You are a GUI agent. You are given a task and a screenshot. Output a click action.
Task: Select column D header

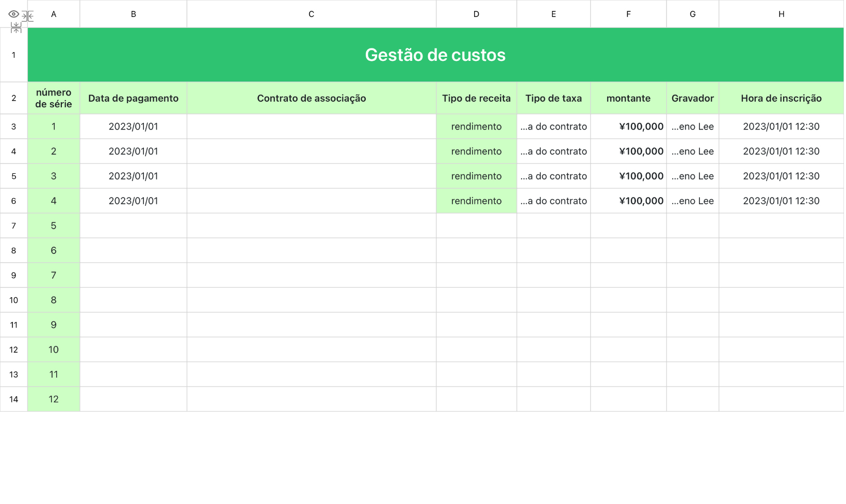coord(477,14)
